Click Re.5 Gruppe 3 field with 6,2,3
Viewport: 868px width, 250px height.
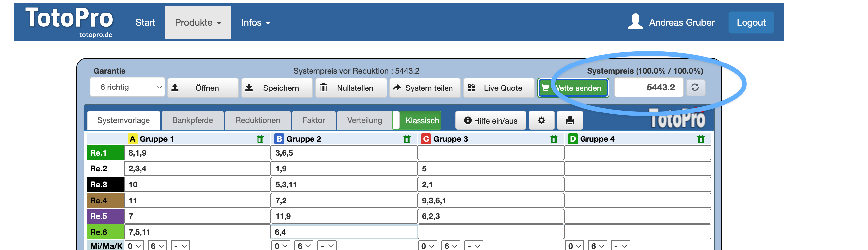[x=491, y=216]
